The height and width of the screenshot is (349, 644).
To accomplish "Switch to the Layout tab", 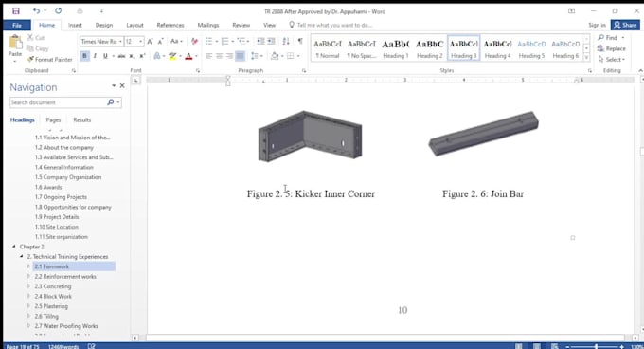I will coord(134,25).
